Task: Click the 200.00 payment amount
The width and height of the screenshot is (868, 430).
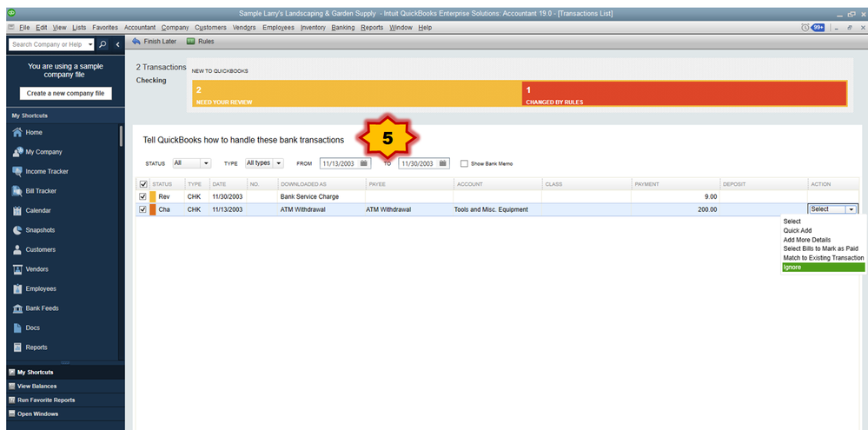Action: 707,209
